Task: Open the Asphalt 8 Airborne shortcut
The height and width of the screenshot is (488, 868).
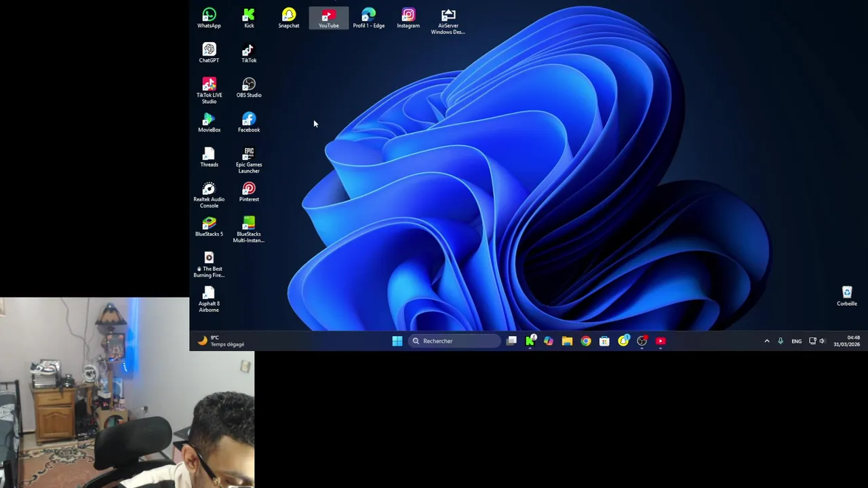Action: point(209,300)
